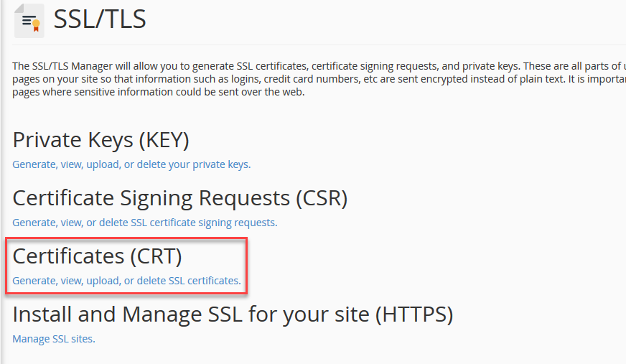Screen dimensions: 626x364
Task: Open the private keys management link
Action: (x=131, y=164)
